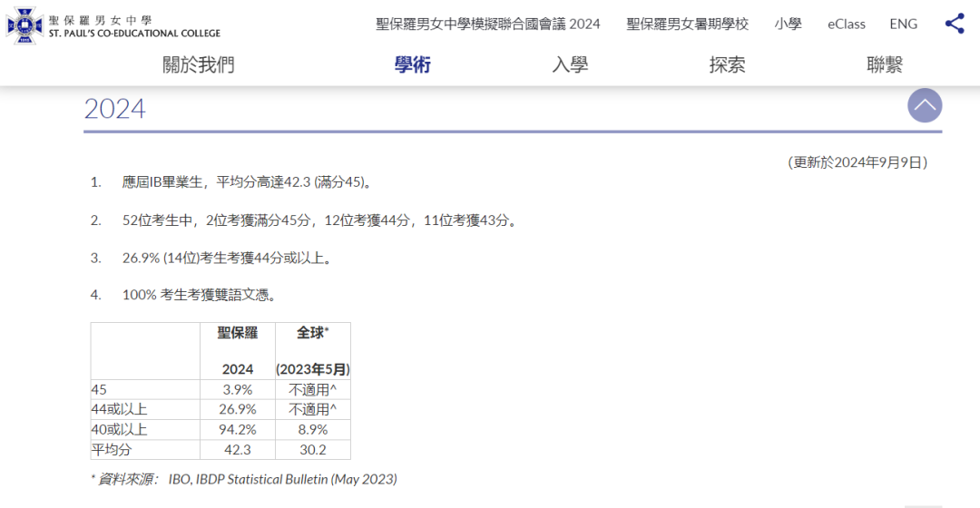Image resolution: width=980 pixels, height=508 pixels.
Task: Collapse the 2024 section with the up-chevron
Action: (924, 106)
